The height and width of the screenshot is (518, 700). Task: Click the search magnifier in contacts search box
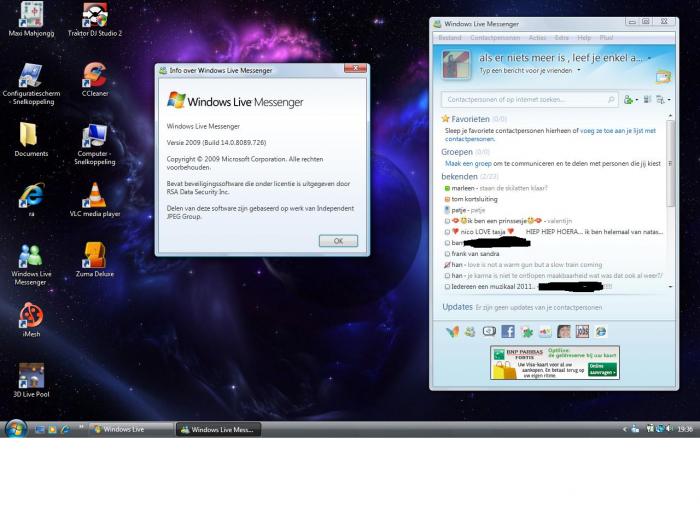[611, 99]
